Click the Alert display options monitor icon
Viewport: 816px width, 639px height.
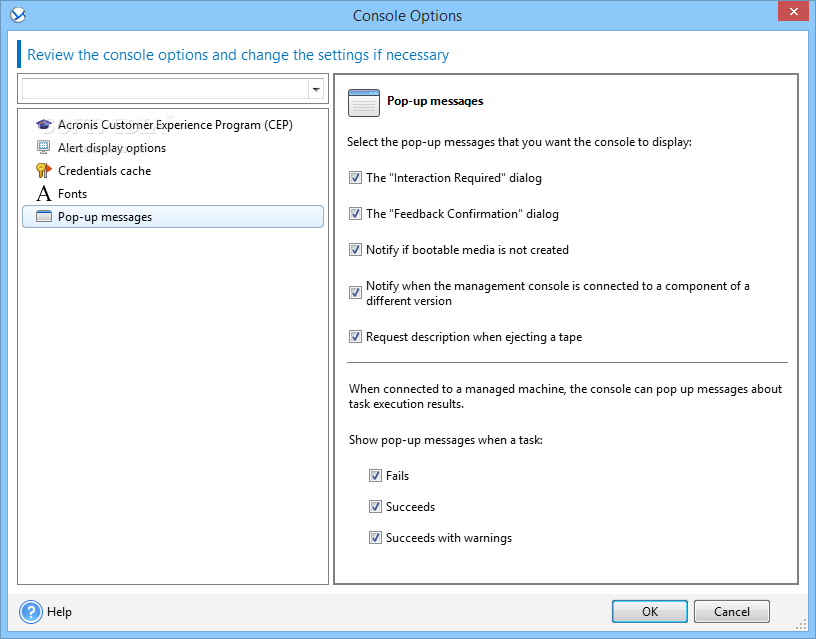pyautogui.click(x=43, y=148)
